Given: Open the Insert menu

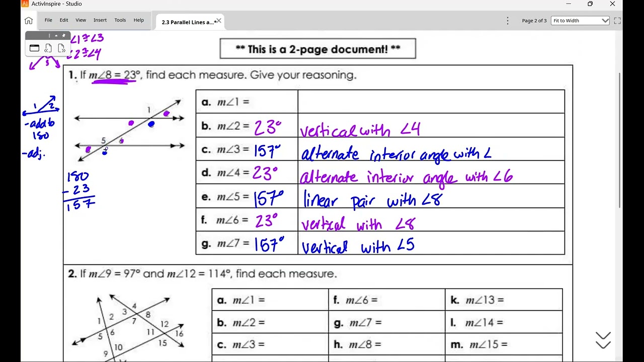Looking at the screenshot, I should (x=100, y=20).
